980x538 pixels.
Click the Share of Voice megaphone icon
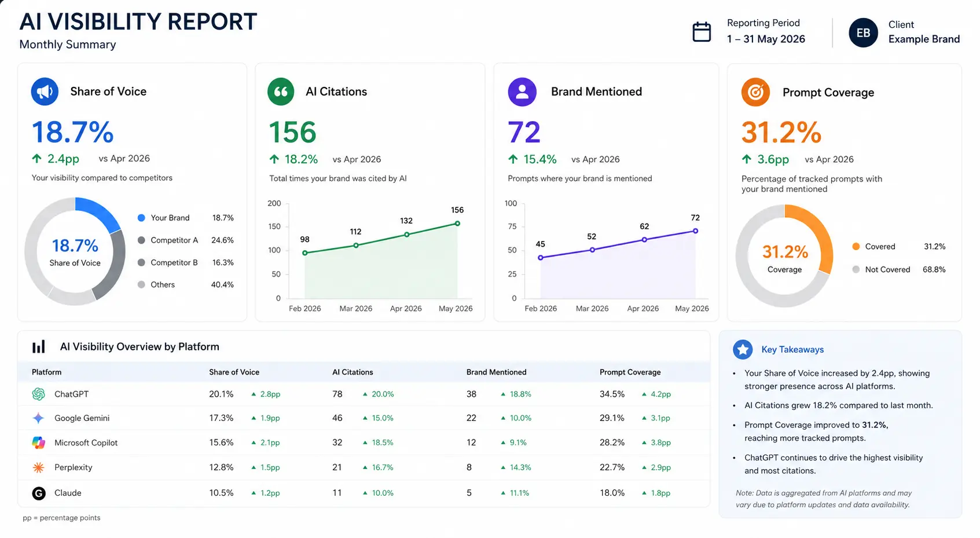click(45, 92)
